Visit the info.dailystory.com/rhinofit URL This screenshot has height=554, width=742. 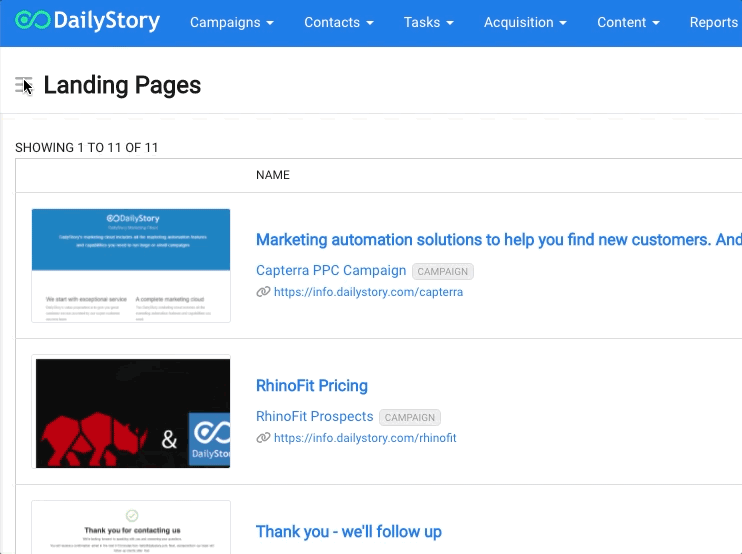coord(365,438)
